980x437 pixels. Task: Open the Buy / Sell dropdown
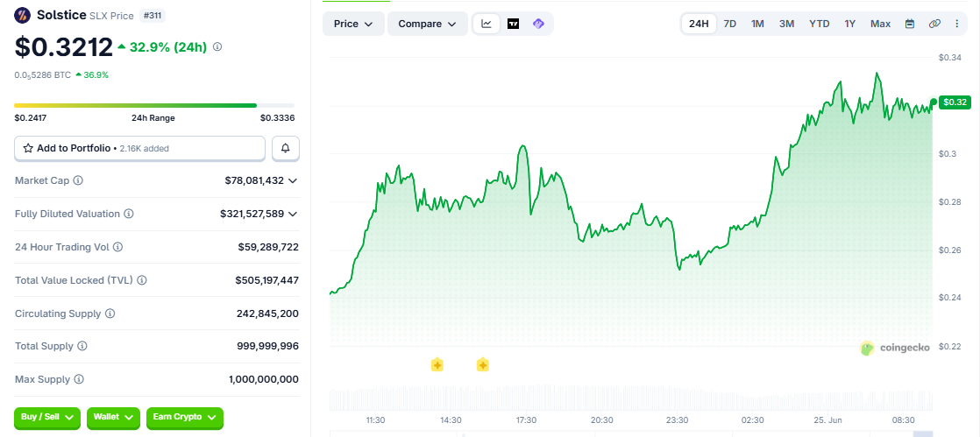coord(47,417)
